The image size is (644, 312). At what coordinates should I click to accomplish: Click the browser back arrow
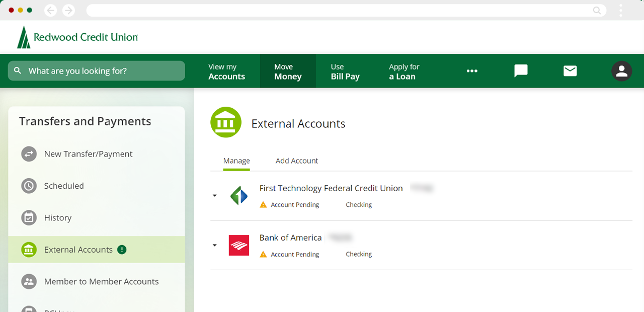coord(51,10)
